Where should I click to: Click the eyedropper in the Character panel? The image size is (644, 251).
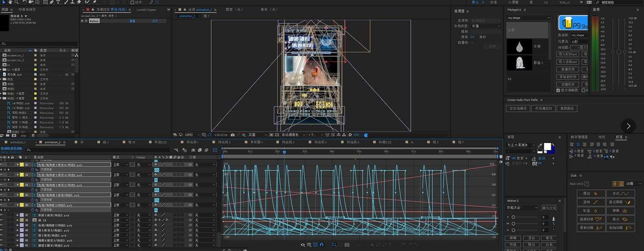pos(540,145)
